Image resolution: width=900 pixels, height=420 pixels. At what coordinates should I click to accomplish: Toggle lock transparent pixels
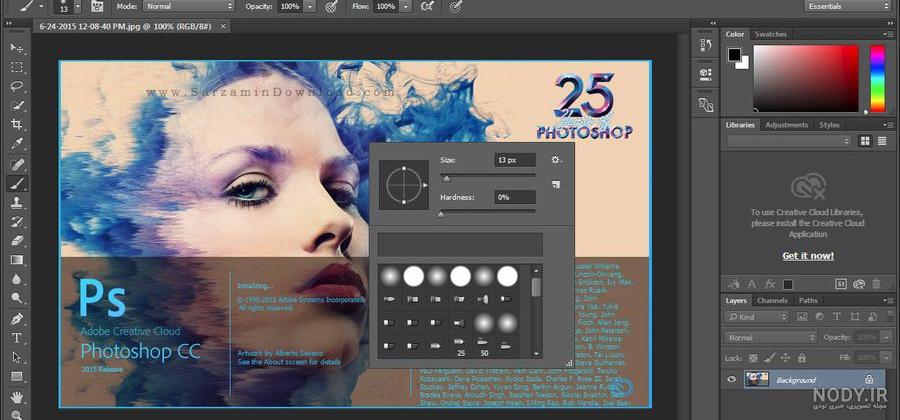(x=754, y=357)
